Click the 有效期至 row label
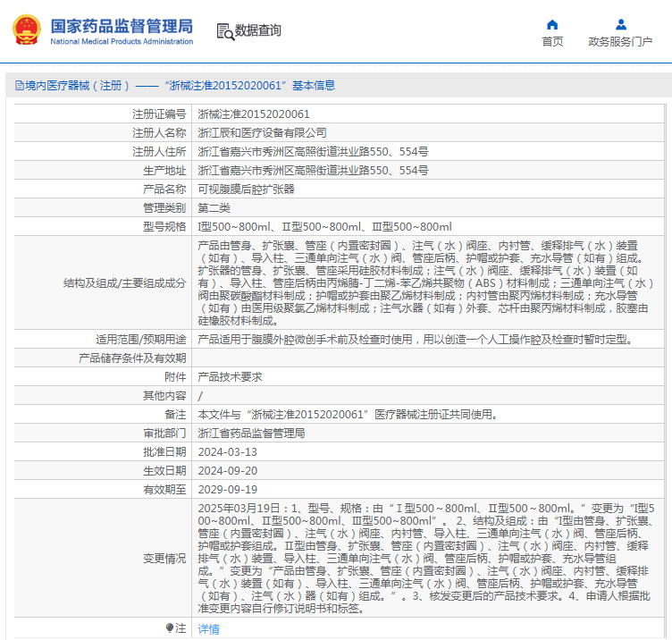The image size is (672, 640). (x=164, y=490)
